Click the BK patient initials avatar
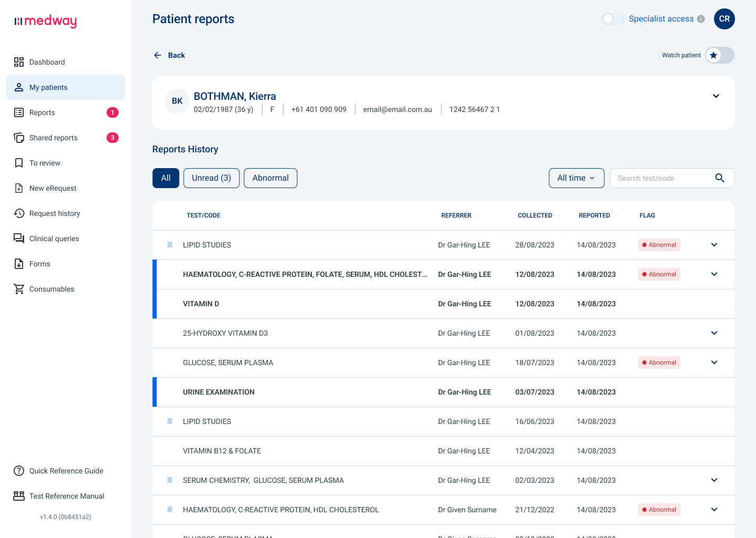Screen dimensions: 756x538 [177, 101]
